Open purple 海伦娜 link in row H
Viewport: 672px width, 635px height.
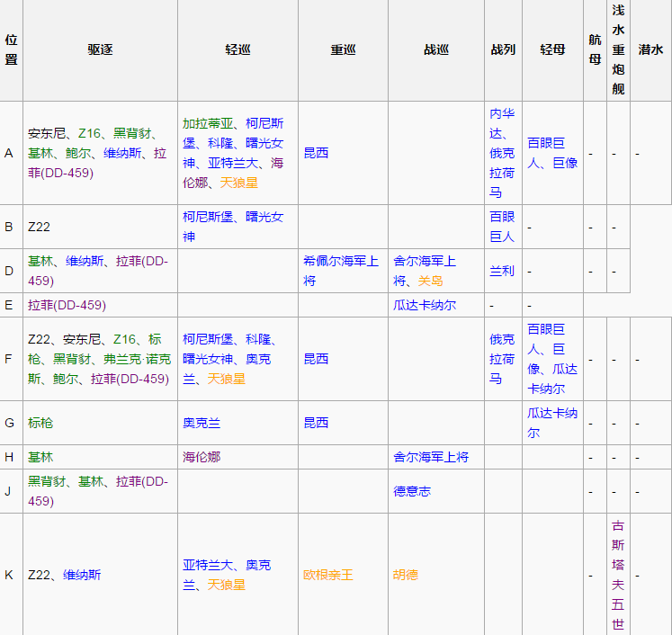(x=202, y=457)
